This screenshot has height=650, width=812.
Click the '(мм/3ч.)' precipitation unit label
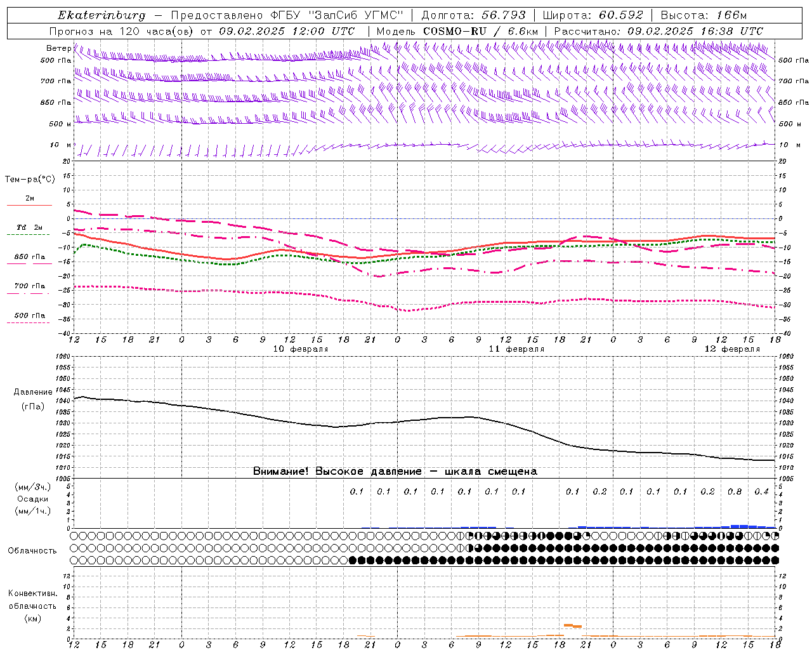coord(32,487)
